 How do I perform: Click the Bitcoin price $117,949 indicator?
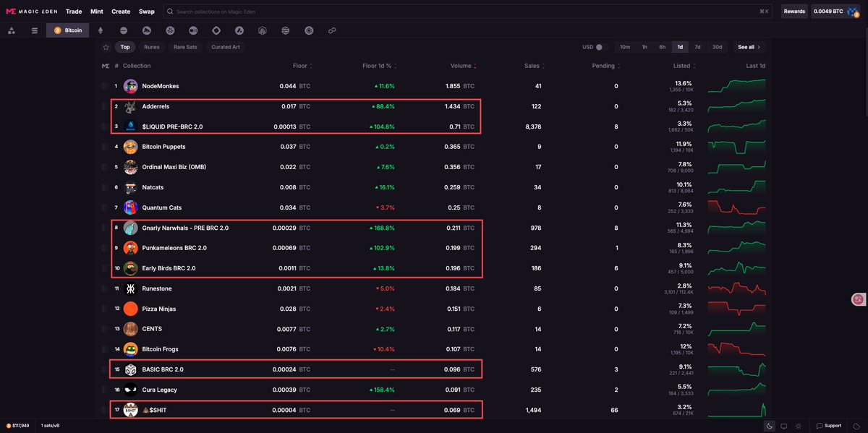click(x=18, y=425)
